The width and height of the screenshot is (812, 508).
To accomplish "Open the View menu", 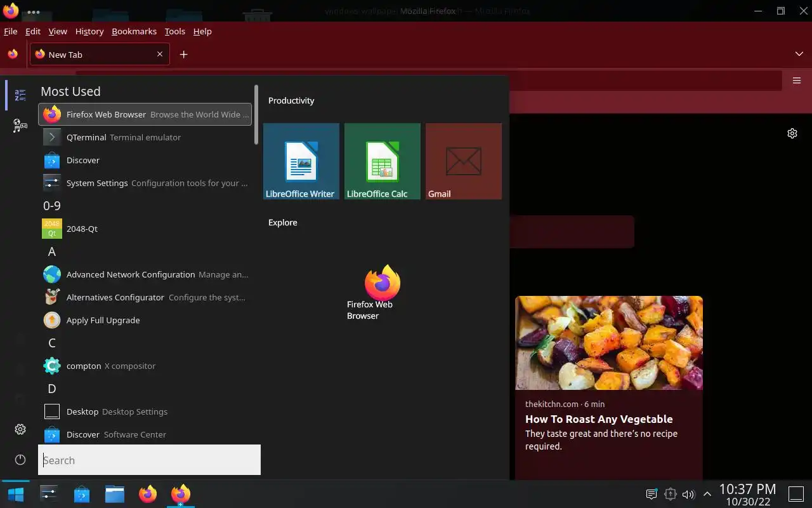I will [x=58, y=31].
